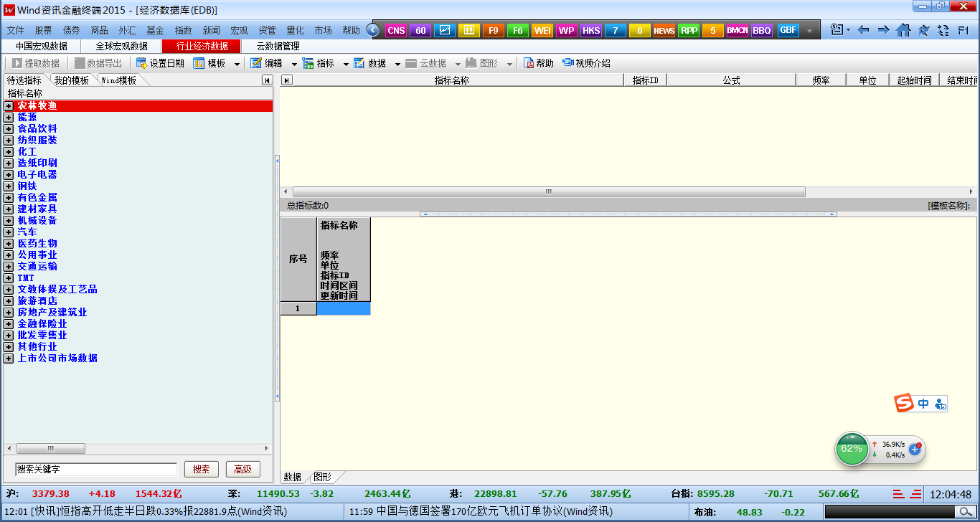Switch to the 云数据管理 tab
Image resolution: width=980 pixels, height=522 pixels.
tap(278, 46)
